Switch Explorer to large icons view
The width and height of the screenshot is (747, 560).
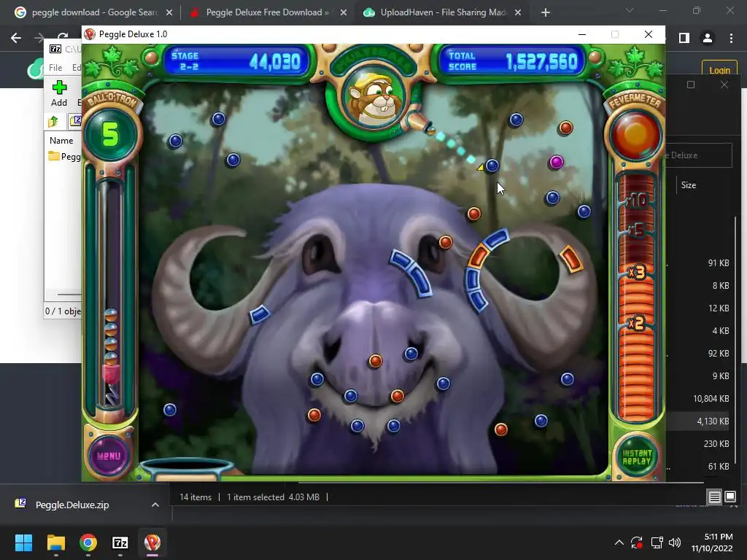729,497
